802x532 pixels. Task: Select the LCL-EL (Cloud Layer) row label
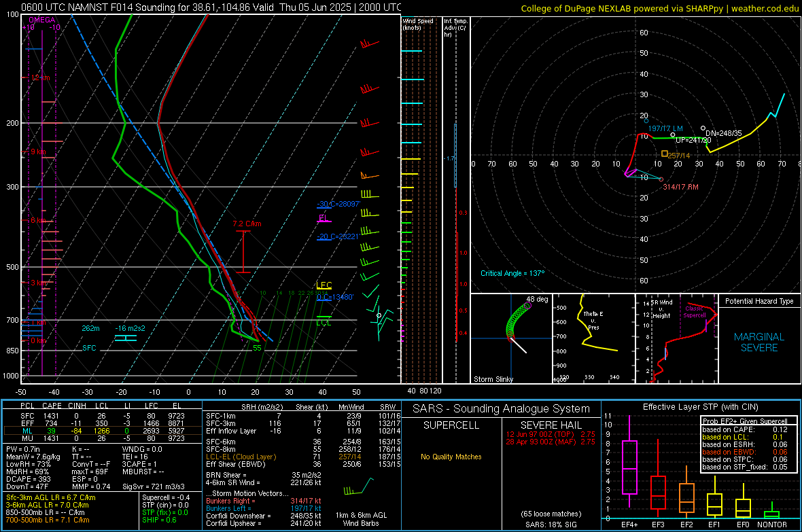241,457
